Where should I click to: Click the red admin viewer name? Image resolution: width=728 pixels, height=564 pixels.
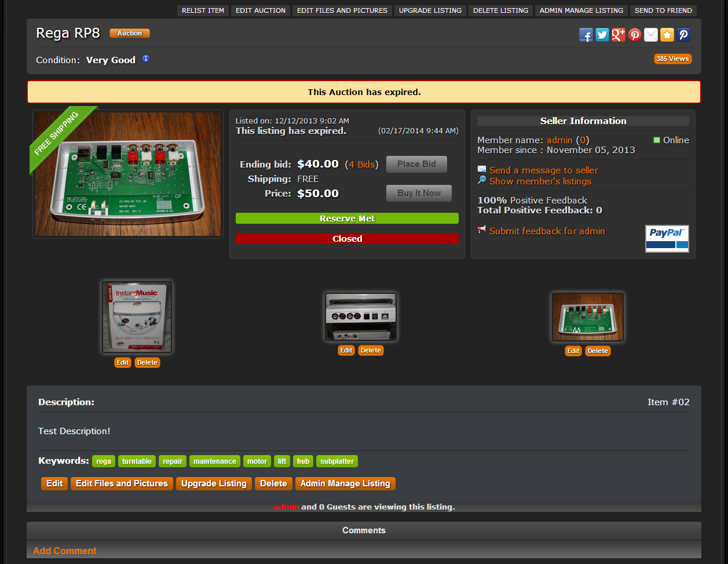click(286, 507)
